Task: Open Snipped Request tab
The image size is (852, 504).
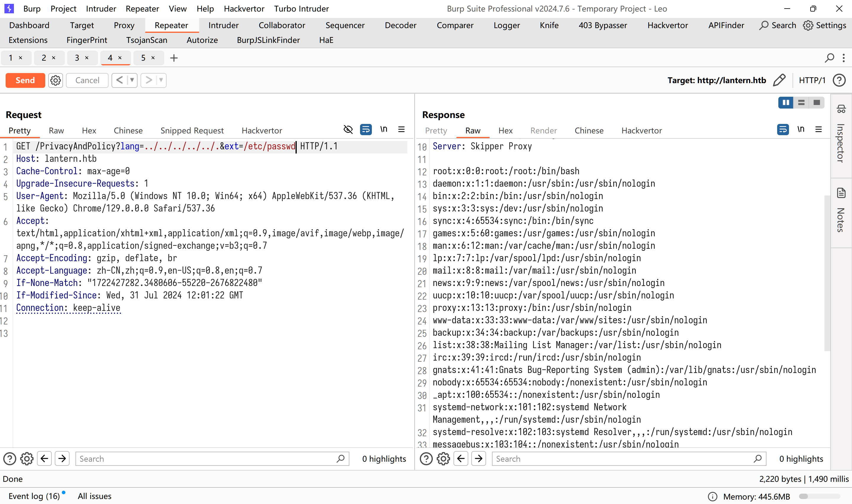Action: click(192, 131)
